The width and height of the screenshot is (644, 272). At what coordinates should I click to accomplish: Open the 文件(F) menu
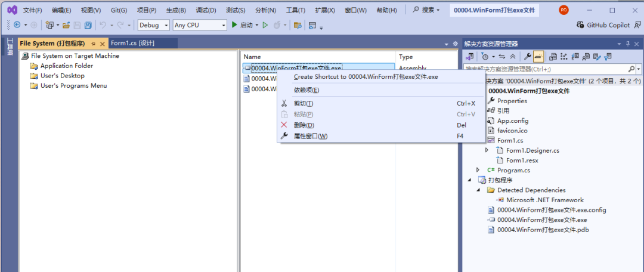click(x=32, y=10)
